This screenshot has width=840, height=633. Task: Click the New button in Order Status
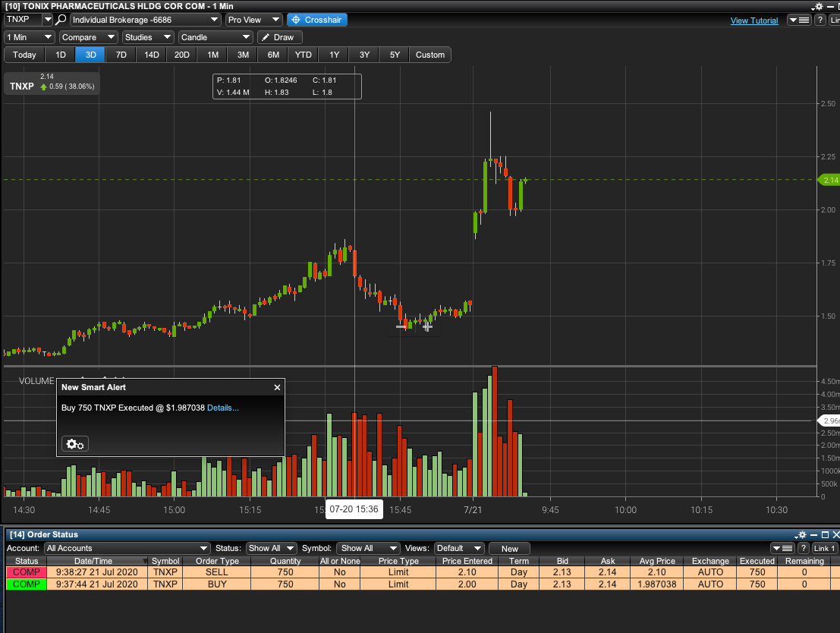[509, 548]
